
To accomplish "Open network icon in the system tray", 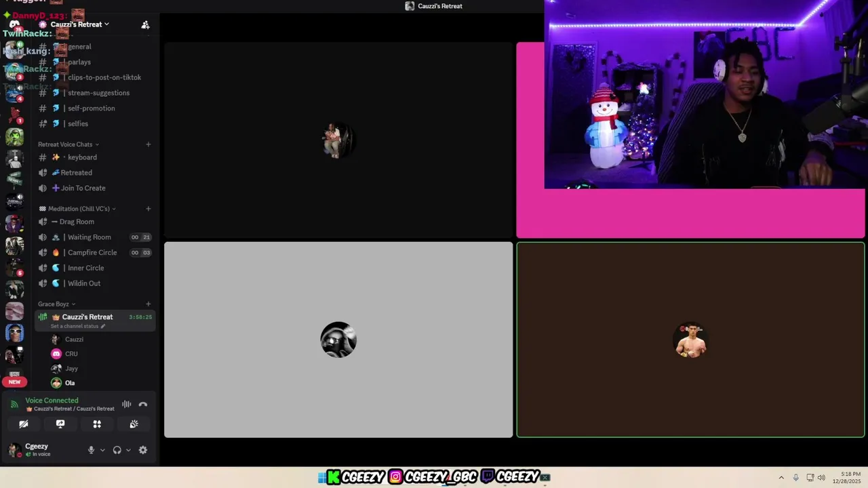I will click(x=810, y=477).
